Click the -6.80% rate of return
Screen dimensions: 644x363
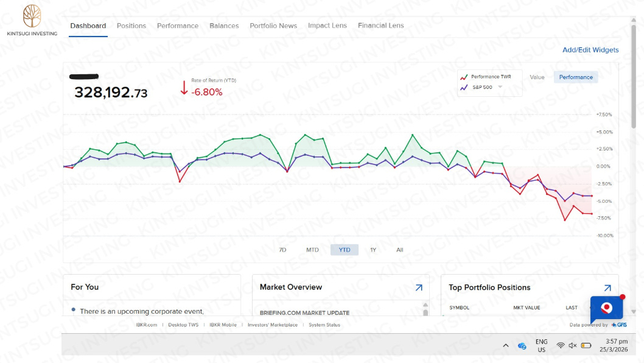[x=207, y=92]
